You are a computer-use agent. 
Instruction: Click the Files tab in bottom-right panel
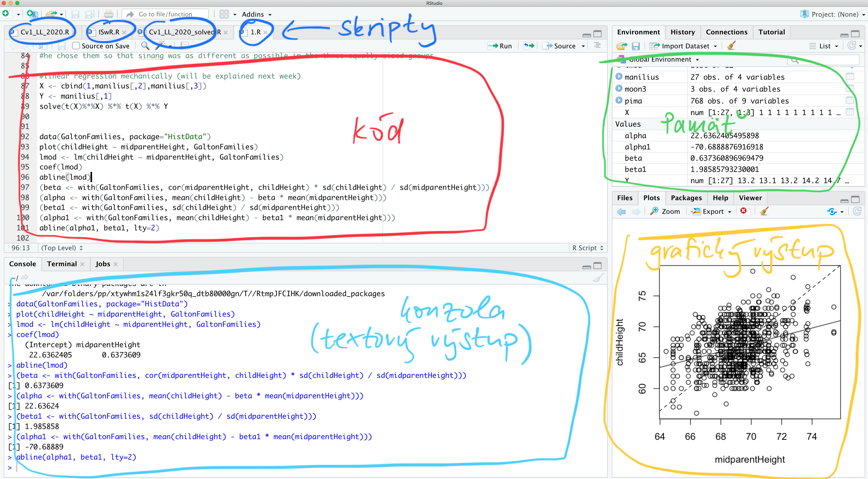tap(625, 197)
